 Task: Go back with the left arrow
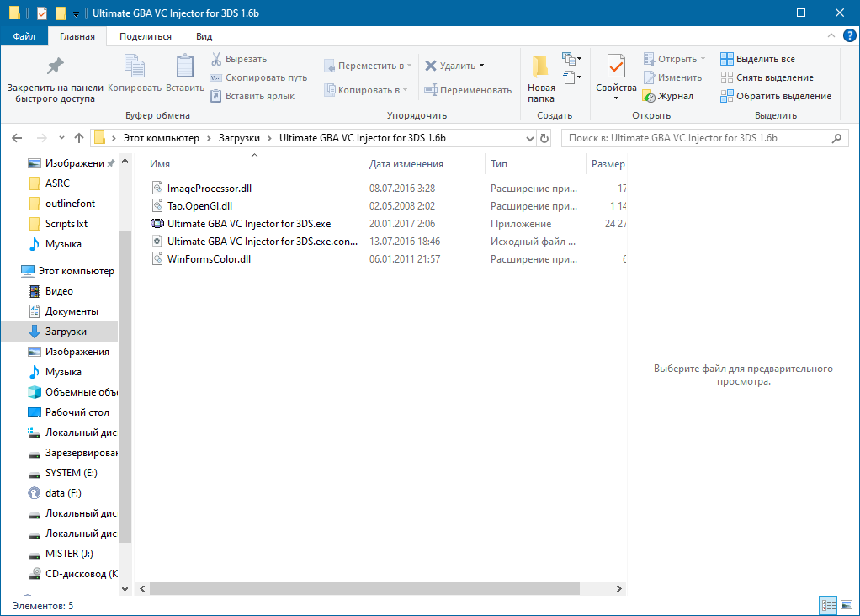pyautogui.click(x=17, y=138)
